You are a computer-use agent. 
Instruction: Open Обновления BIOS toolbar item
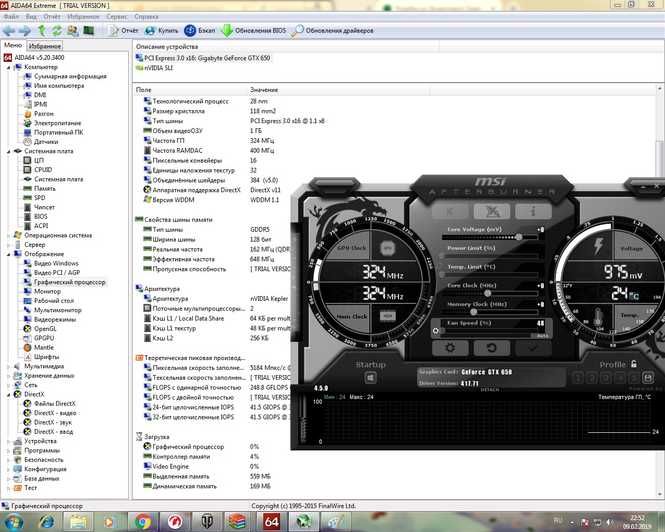click(254, 31)
